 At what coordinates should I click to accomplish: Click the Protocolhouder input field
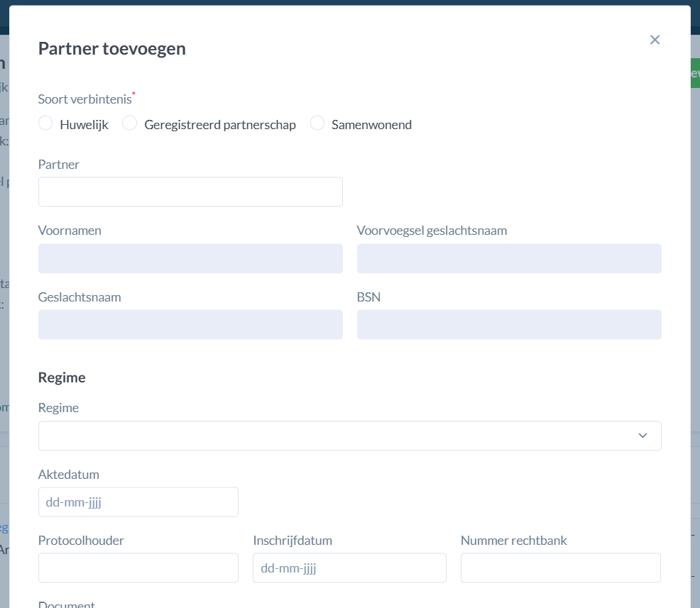138,568
